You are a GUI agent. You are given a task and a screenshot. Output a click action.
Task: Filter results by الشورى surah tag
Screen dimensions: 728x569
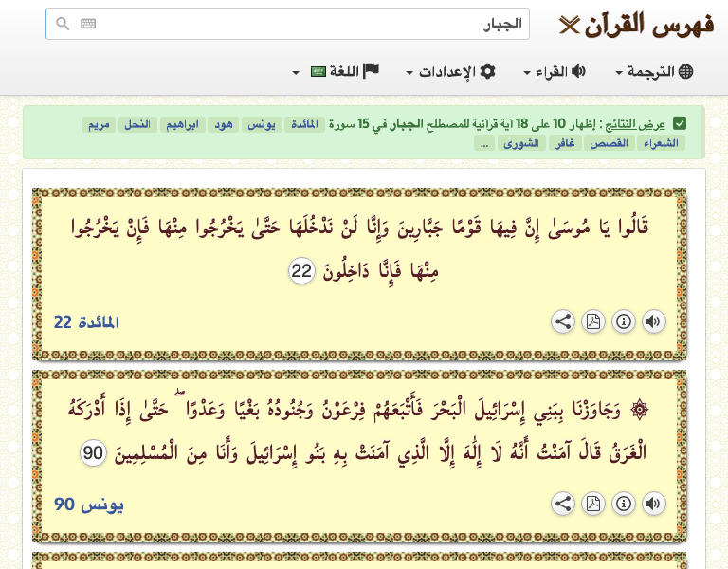tap(521, 143)
